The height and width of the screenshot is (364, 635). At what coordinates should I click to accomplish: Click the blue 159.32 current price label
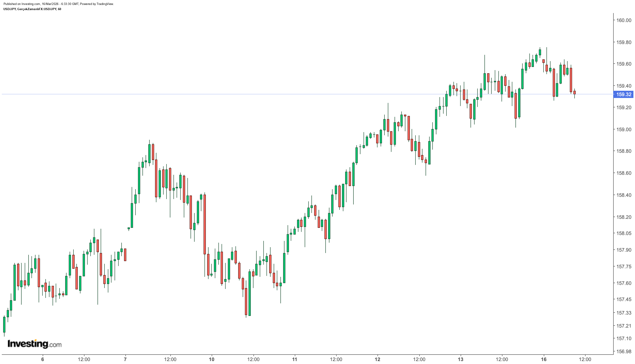tap(624, 94)
